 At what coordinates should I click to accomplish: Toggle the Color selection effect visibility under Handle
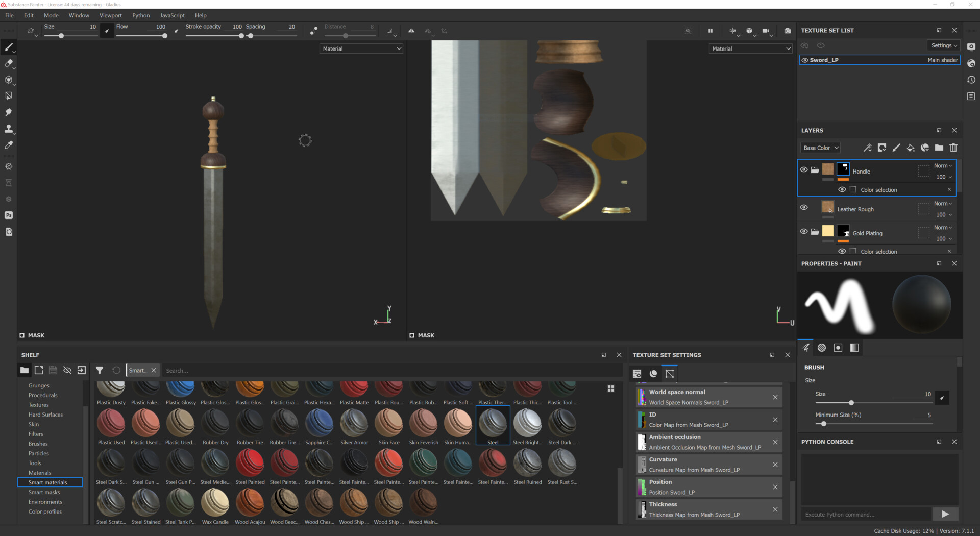pos(842,189)
